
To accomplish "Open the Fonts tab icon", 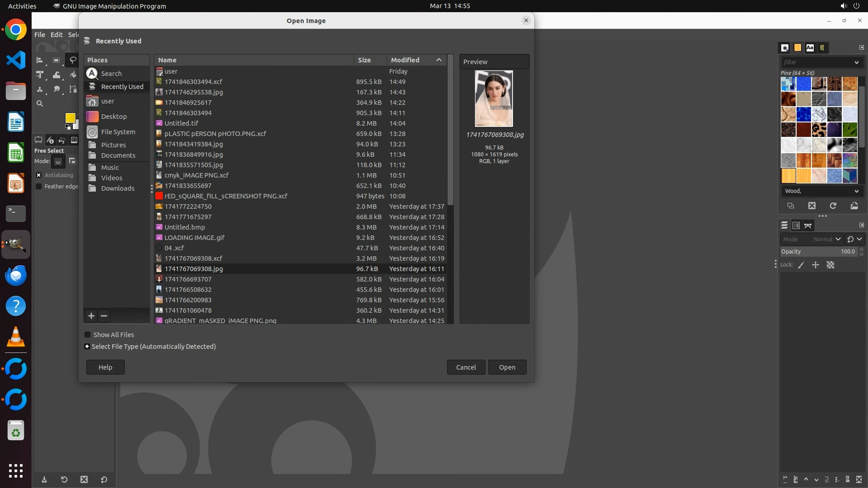I will point(810,47).
